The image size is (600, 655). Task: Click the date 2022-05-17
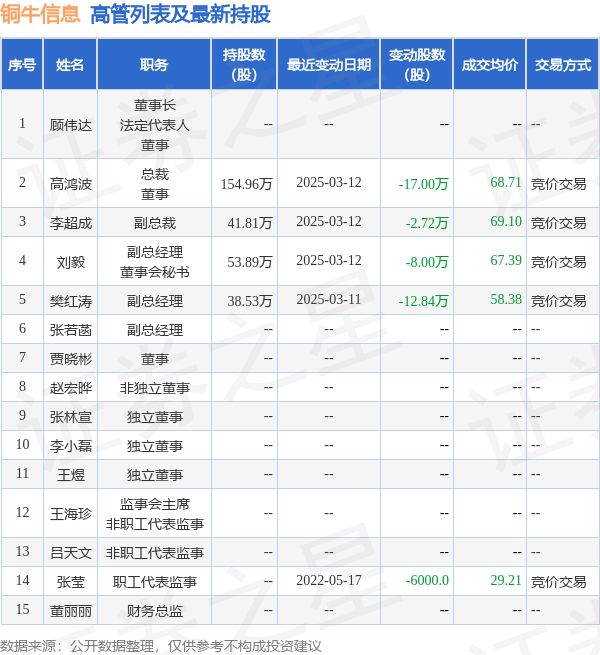(329, 581)
